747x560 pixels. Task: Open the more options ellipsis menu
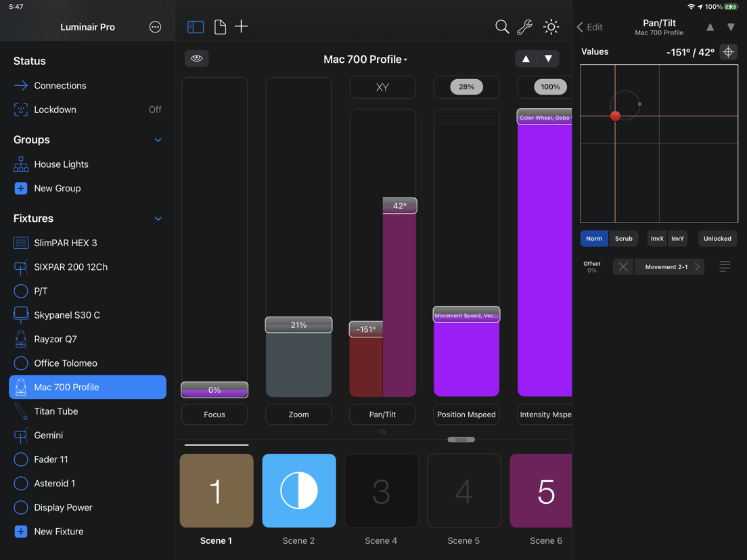(155, 27)
